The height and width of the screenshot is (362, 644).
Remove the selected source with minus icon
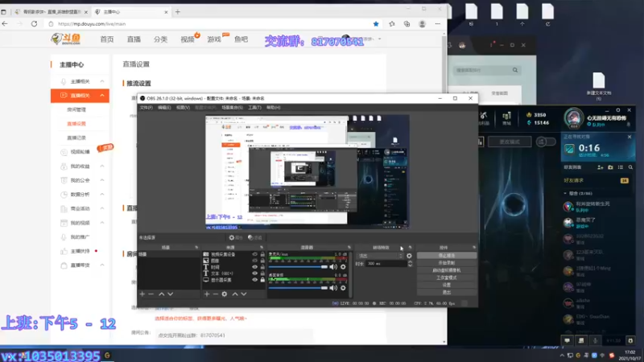coord(215,294)
